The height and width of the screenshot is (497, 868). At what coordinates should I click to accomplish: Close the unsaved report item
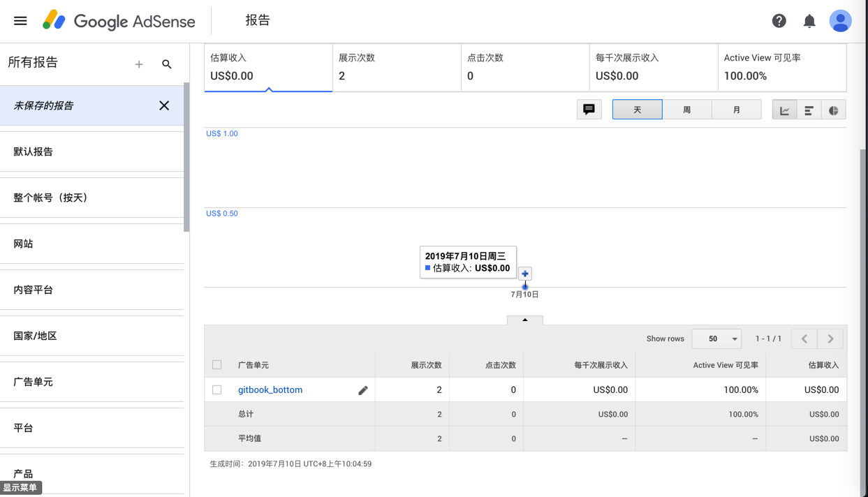coord(164,105)
